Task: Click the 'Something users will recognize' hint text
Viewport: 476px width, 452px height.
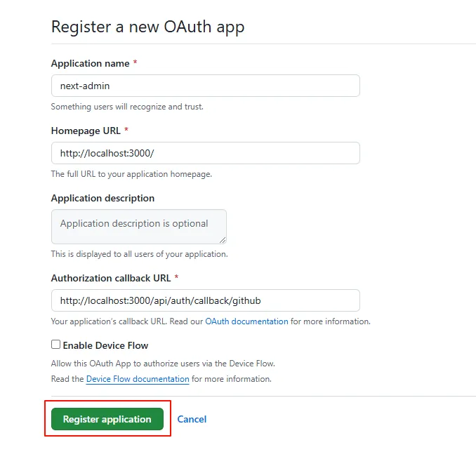Action: pyautogui.click(x=127, y=107)
